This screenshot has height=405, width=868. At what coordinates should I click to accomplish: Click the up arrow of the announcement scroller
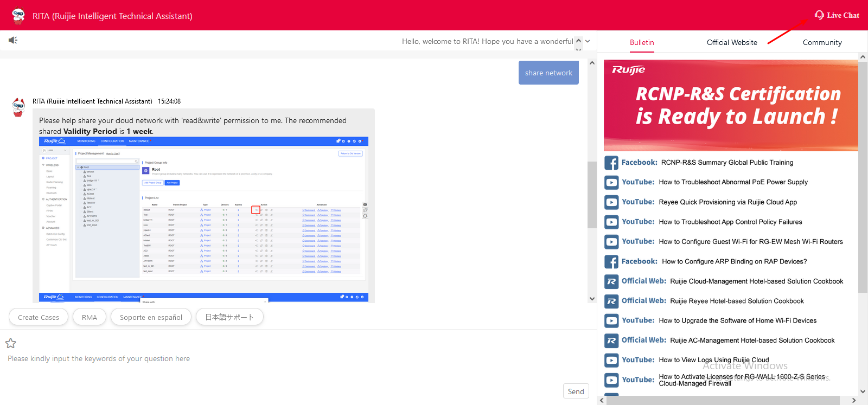[578, 41]
